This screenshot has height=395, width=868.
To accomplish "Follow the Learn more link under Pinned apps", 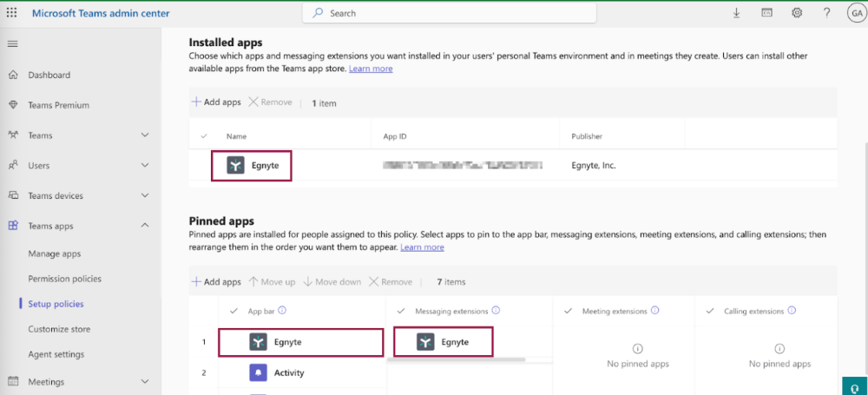I will coord(422,247).
